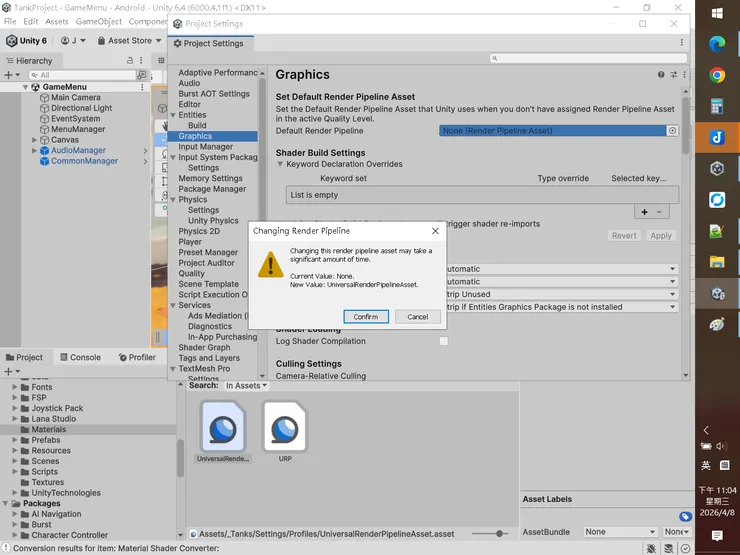
Task: Open the Render Pipeline Asset object picker
Action: click(x=672, y=131)
